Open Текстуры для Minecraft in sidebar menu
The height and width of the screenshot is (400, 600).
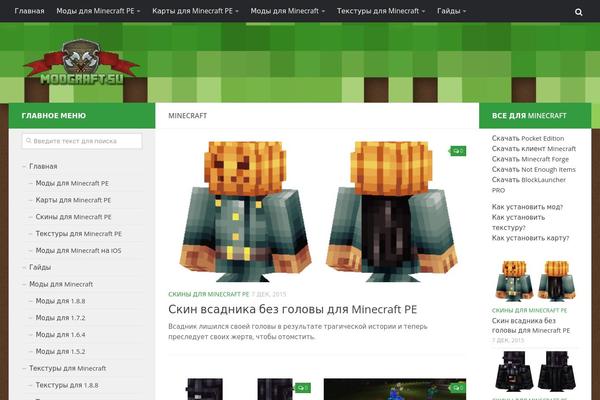[x=67, y=368]
